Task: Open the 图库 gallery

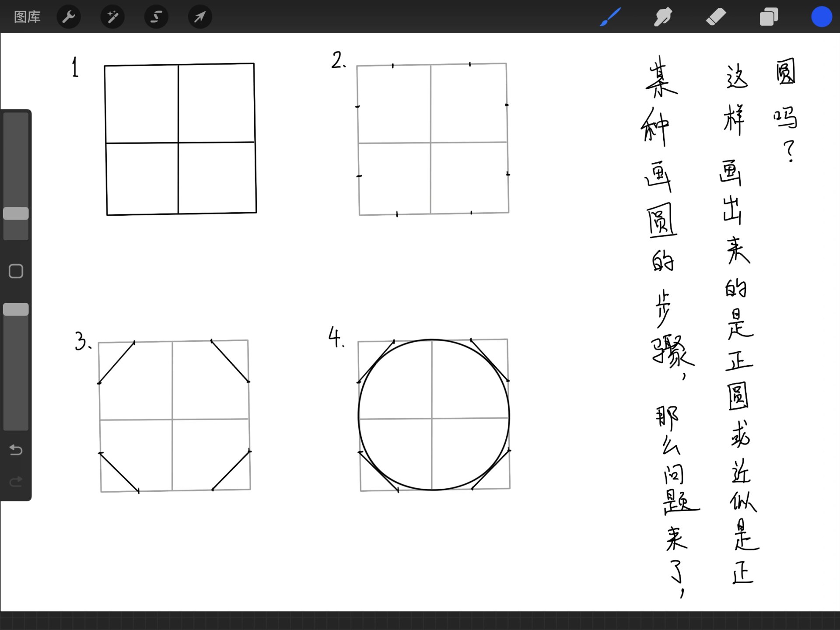Action: click(x=27, y=17)
